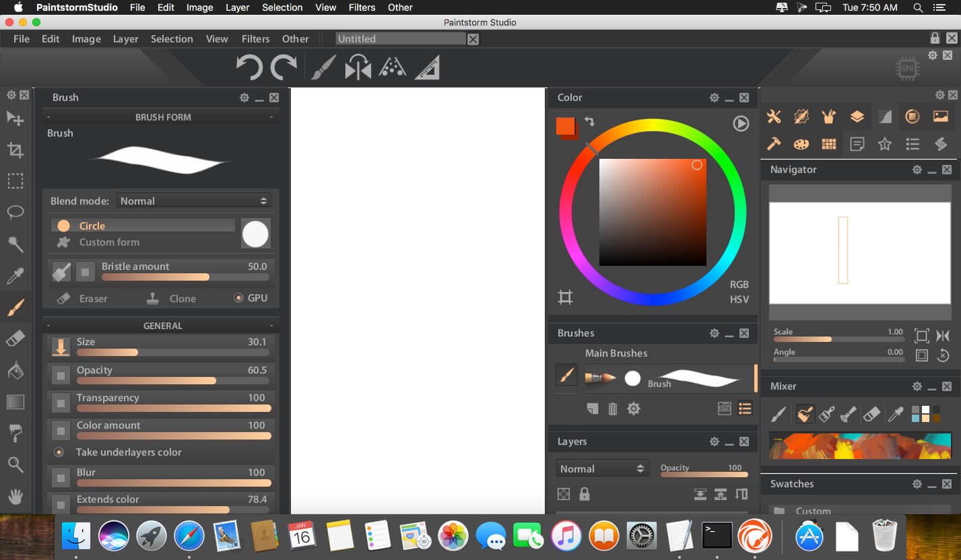Viewport: 961px width, 560px height.
Task: Open the Swatches grid panel icon
Action: pos(828,143)
